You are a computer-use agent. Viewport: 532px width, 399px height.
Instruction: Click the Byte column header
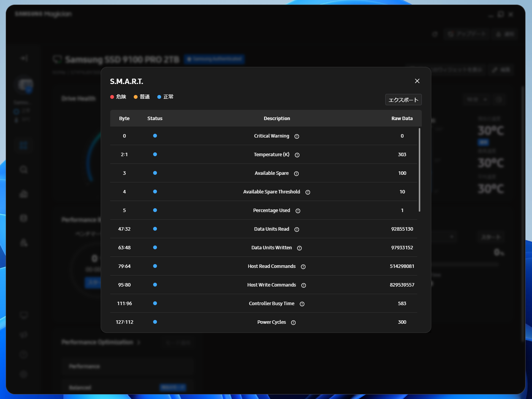point(124,119)
